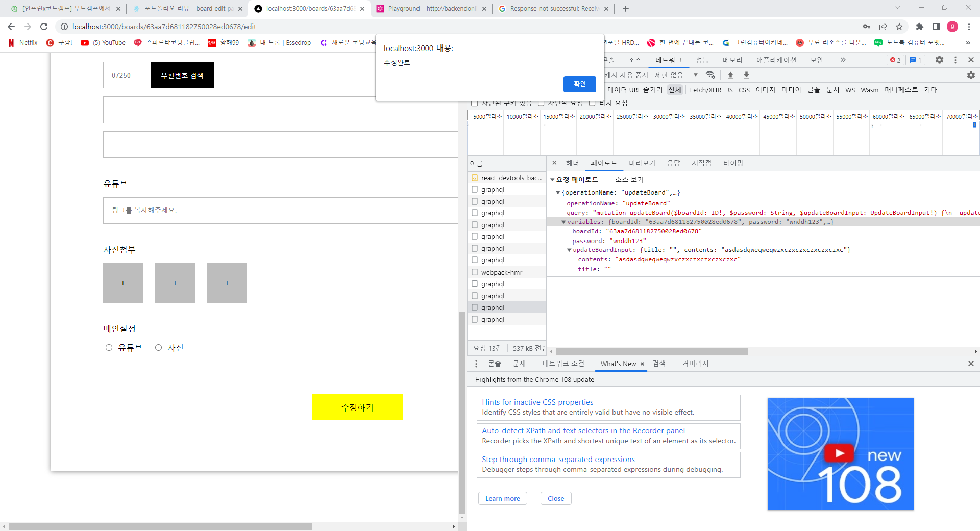Open the tab search chevron in title bar

[898, 8]
